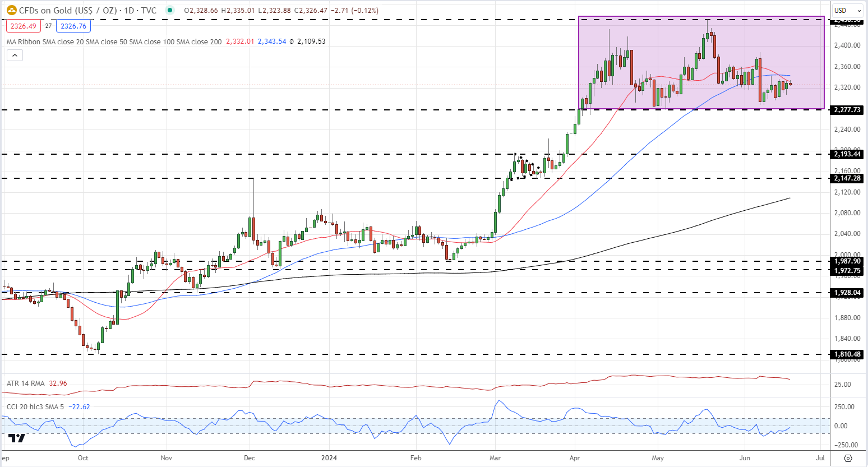Click the 1,928.04 price line label

click(847, 293)
